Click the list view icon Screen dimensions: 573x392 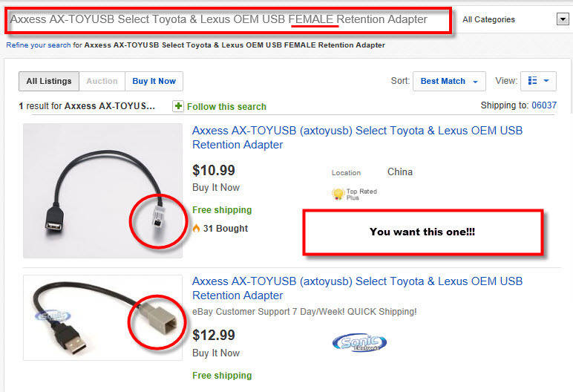tap(532, 81)
